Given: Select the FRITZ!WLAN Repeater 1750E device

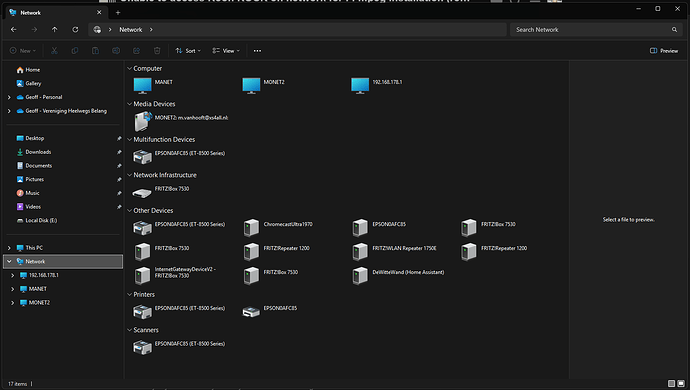Looking at the screenshot, I should (360, 251).
